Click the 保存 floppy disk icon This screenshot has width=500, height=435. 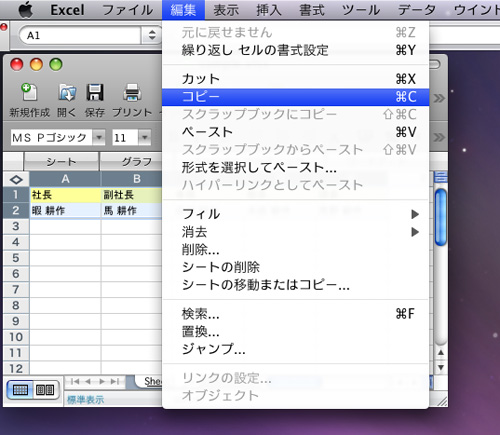(95, 92)
